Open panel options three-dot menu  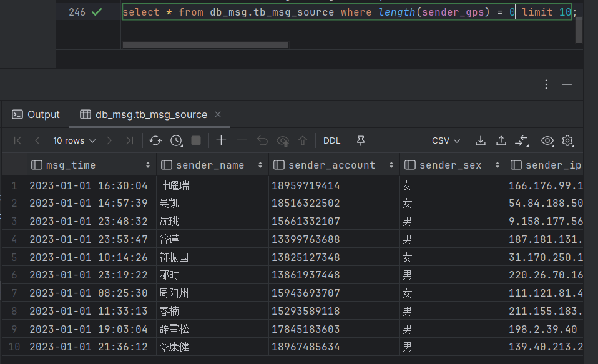coord(546,84)
